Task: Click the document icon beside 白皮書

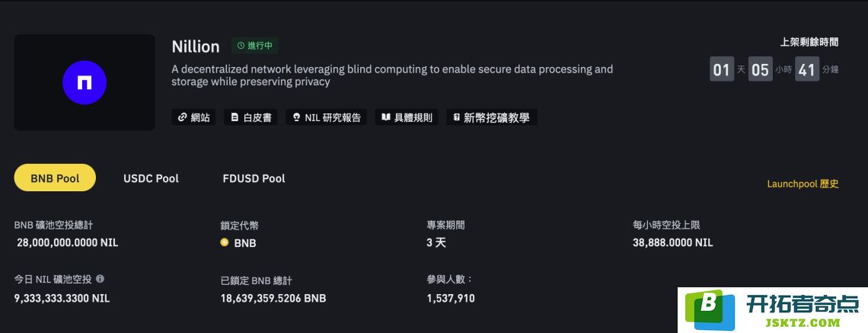Action: click(x=235, y=117)
